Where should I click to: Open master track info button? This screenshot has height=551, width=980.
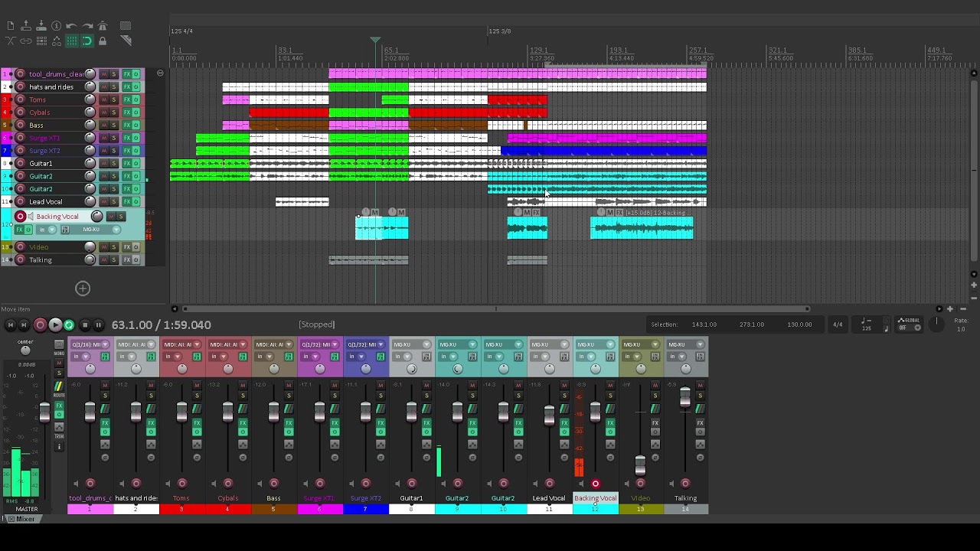[59, 447]
